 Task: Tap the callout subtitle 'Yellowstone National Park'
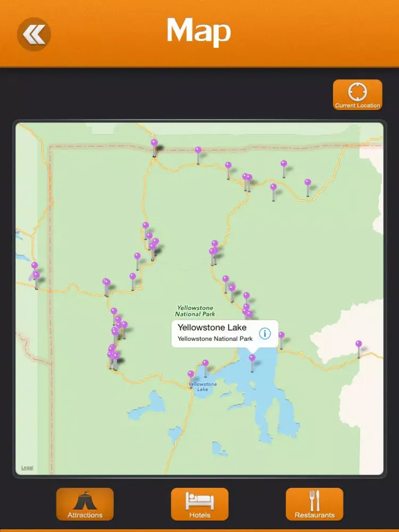(215, 338)
